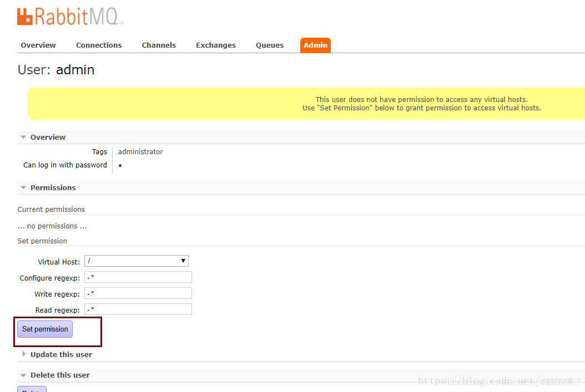Collapse the Overview section
The width and height of the screenshot is (585, 392).
coord(48,137)
